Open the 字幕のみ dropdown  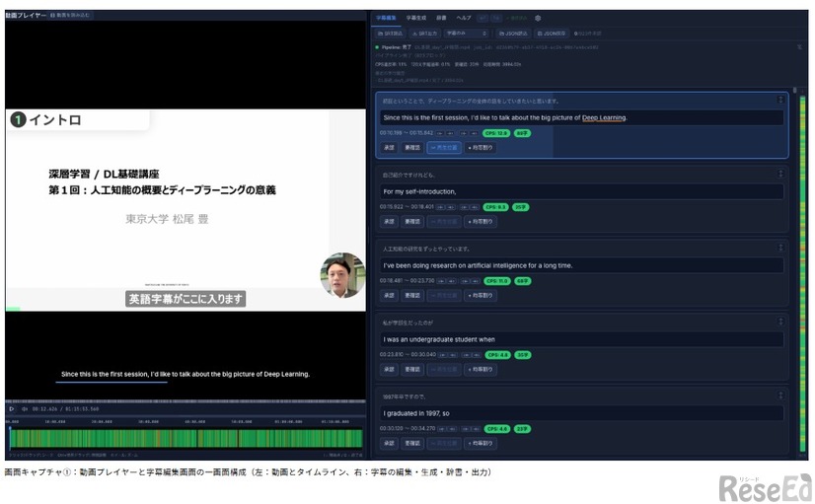pos(467,34)
